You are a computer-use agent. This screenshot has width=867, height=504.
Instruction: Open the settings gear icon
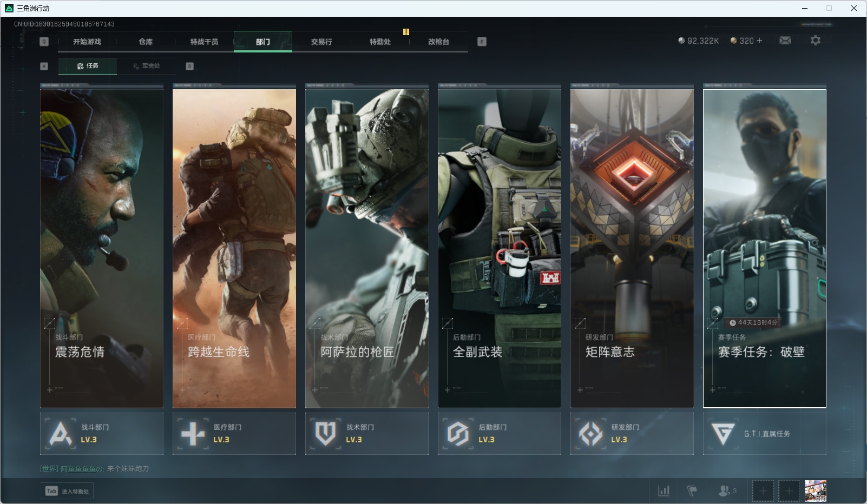coord(816,41)
